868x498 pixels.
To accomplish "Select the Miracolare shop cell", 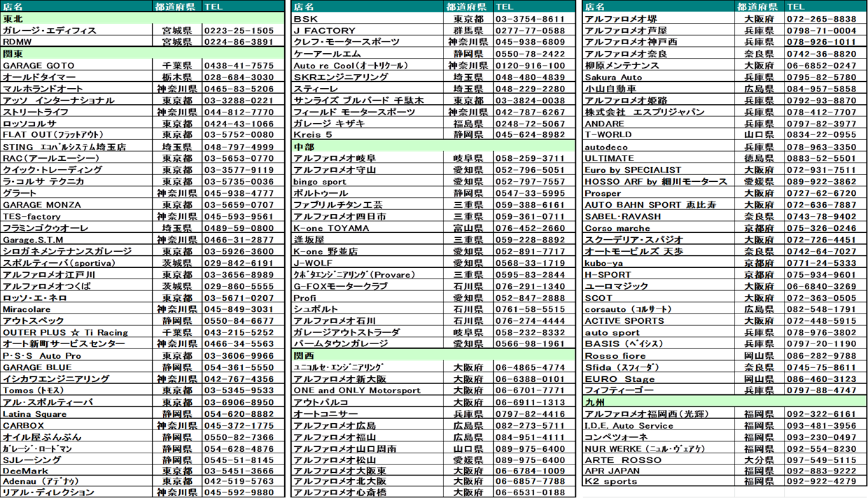I will 76,309.
